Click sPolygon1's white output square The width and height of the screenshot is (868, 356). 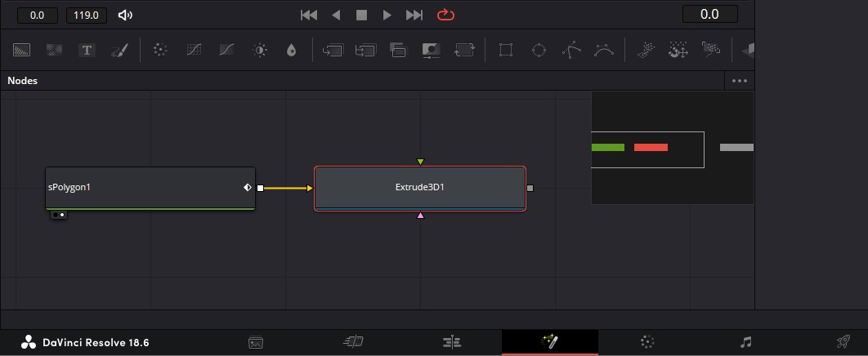point(260,188)
